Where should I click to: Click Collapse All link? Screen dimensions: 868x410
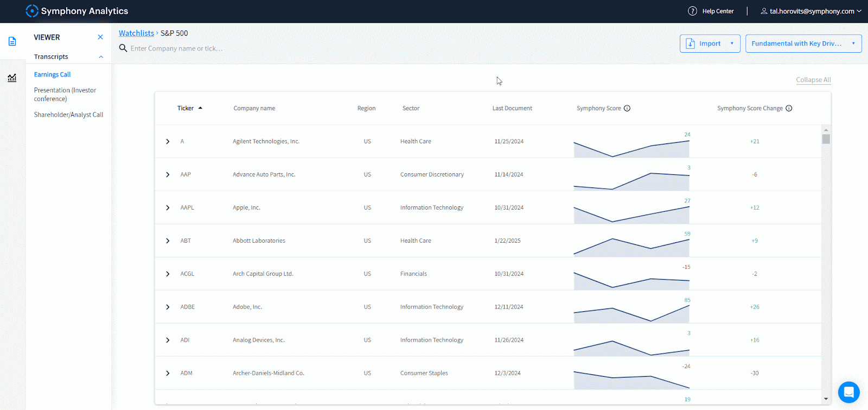(813, 80)
